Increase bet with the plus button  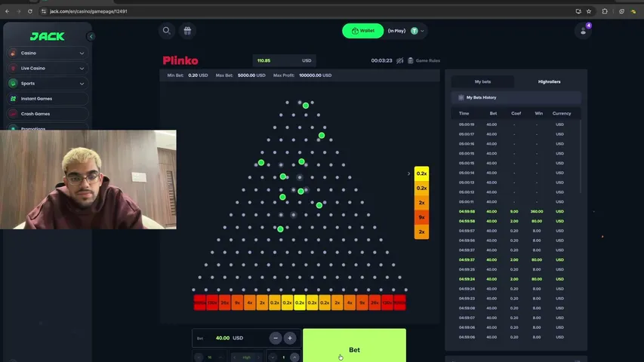[x=290, y=338]
